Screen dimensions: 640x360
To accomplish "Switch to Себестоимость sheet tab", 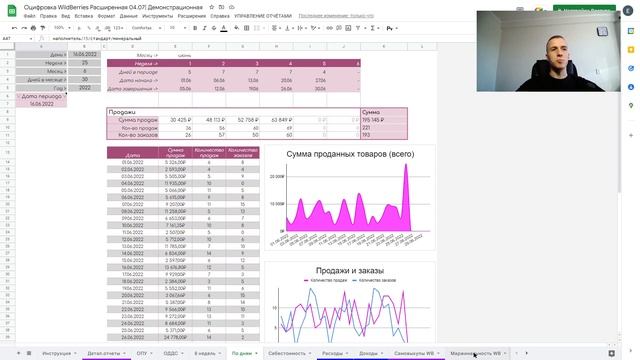I will [289, 353].
